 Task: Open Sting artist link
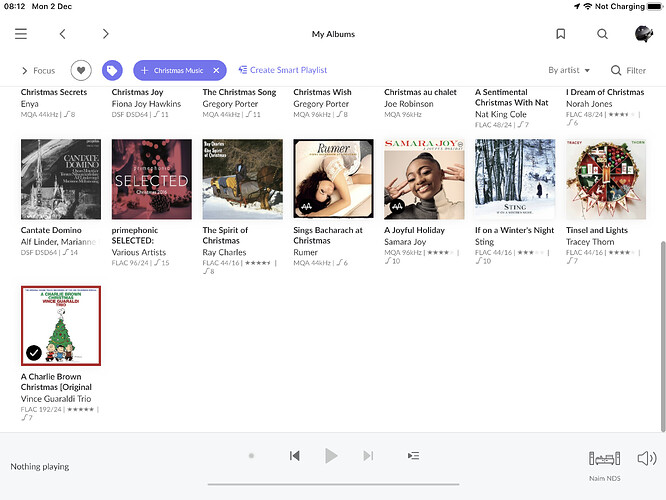[x=485, y=242]
